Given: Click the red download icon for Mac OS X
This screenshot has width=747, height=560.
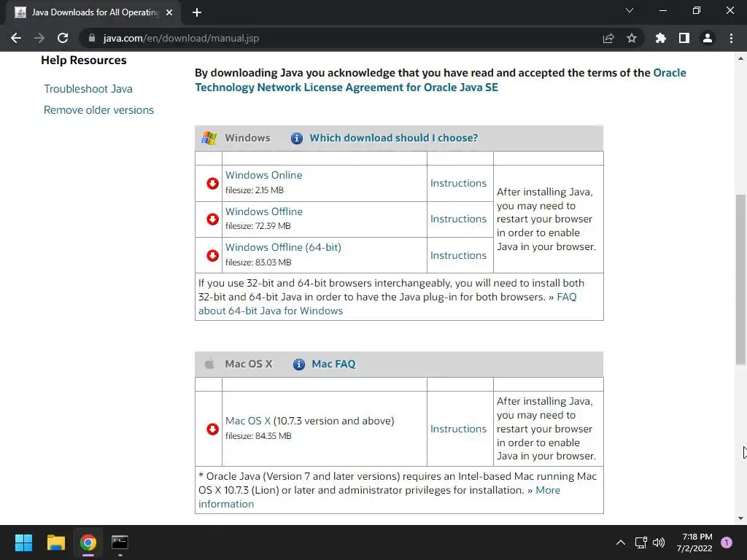Looking at the screenshot, I should [212, 429].
